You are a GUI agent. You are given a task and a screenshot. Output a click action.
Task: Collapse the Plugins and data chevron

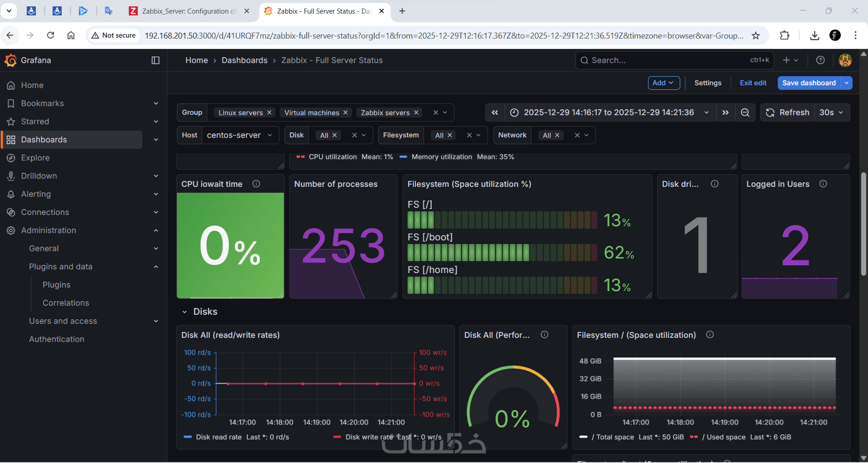(x=156, y=267)
